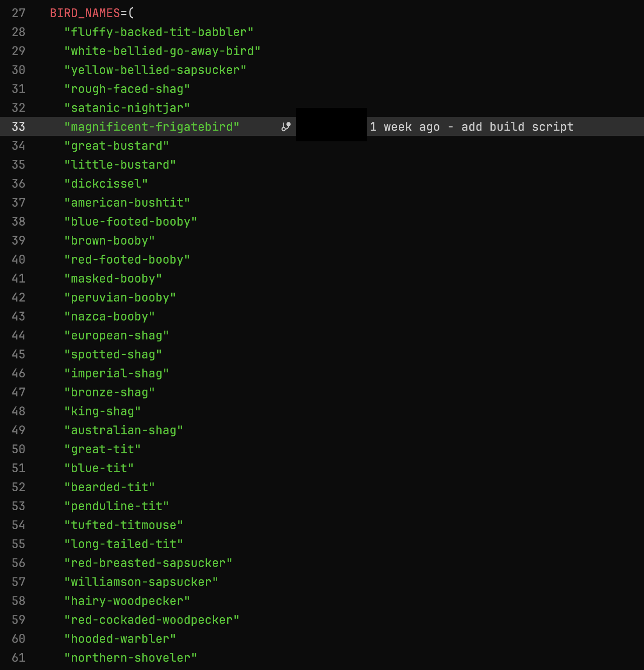
Task: Click the "tufted-titmouse" string
Action: point(123,525)
